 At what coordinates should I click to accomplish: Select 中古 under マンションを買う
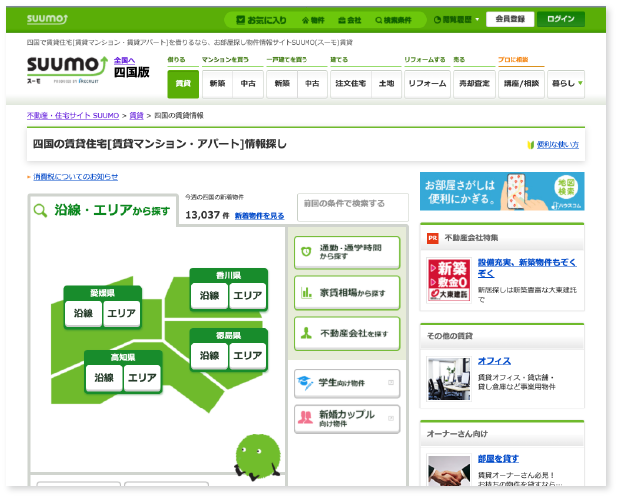coord(248,84)
